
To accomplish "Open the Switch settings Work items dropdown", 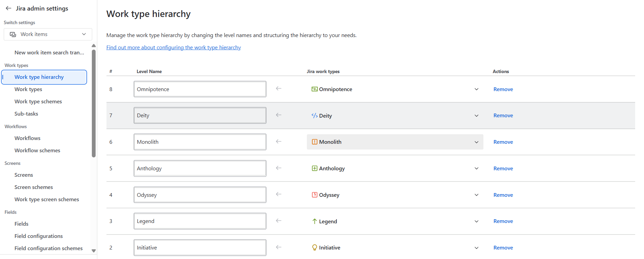I will tap(48, 34).
